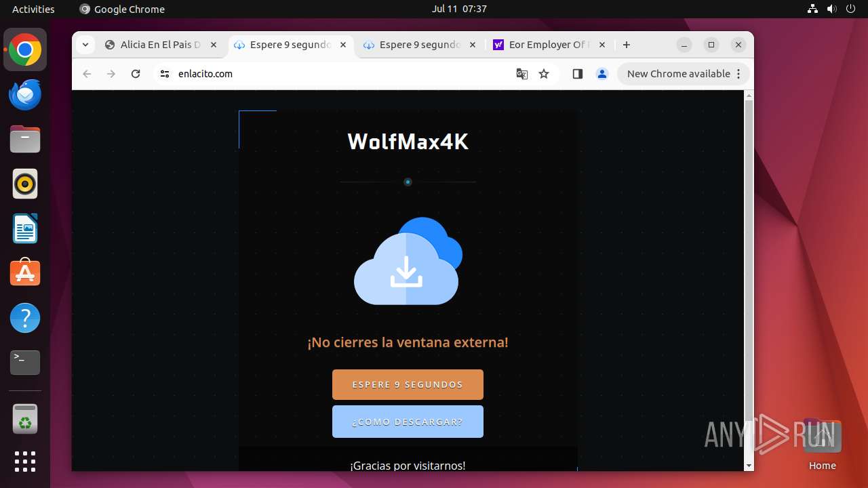Open the New Chrome available menu
Viewport: 868px width, 488px height.
point(684,74)
